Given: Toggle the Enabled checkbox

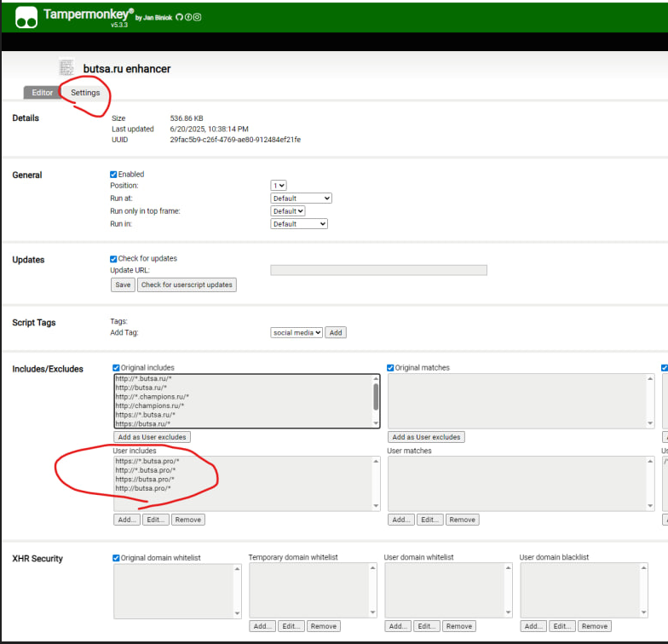Looking at the screenshot, I should coord(113,174).
